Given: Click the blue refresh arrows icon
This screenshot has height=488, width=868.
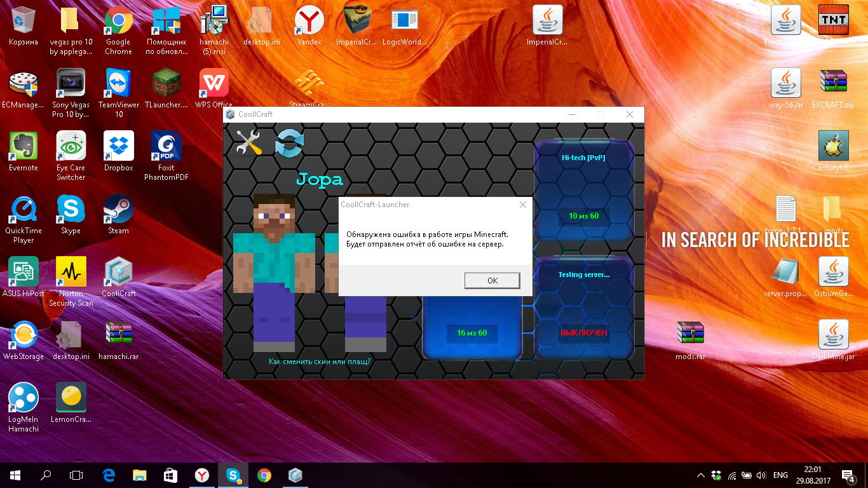Looking at the screenshot, I should [x=289, y=142].
